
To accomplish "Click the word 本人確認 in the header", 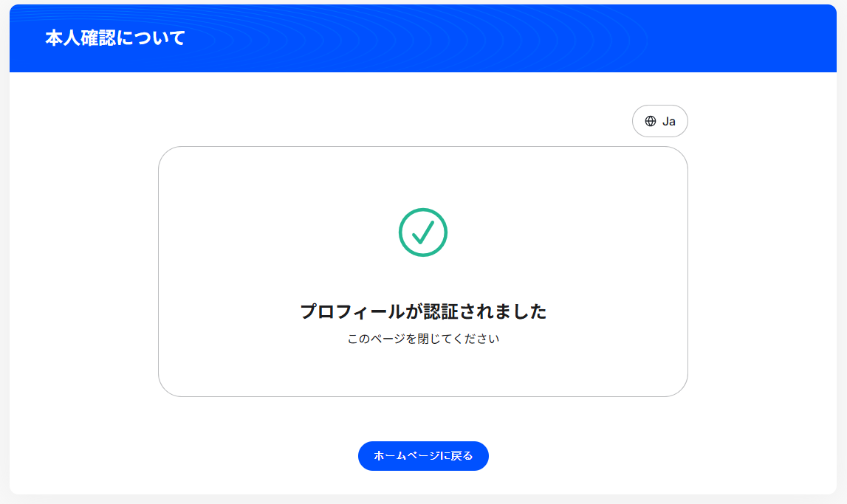I will pyautogui.click(x=80, y=38).
